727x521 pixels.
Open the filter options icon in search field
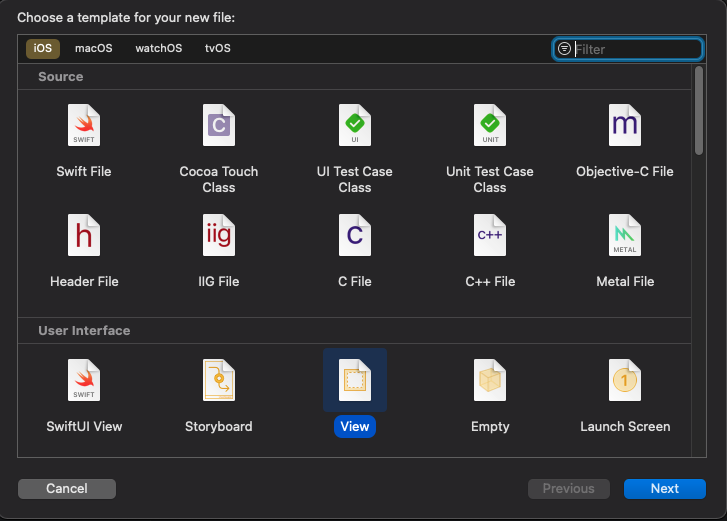pos(565,49)
